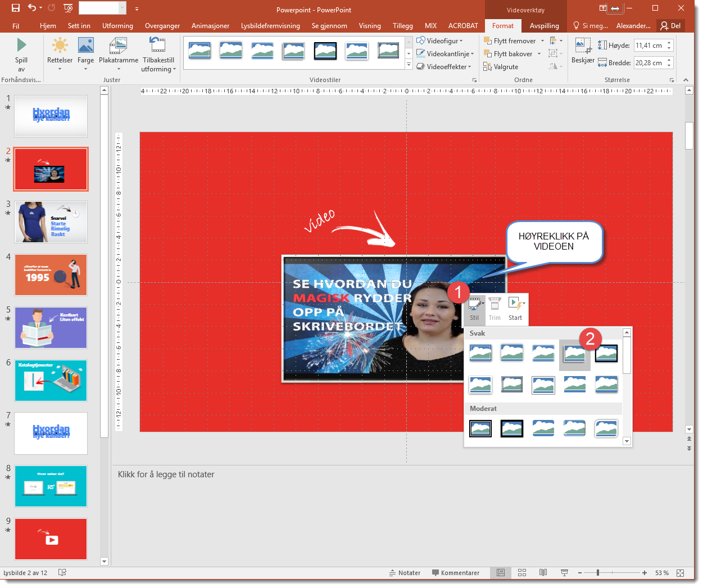Select slide 4 thumbnail with 1995
Screen dimensions: 703x588
pyautogui.click(x=51, y=275)
